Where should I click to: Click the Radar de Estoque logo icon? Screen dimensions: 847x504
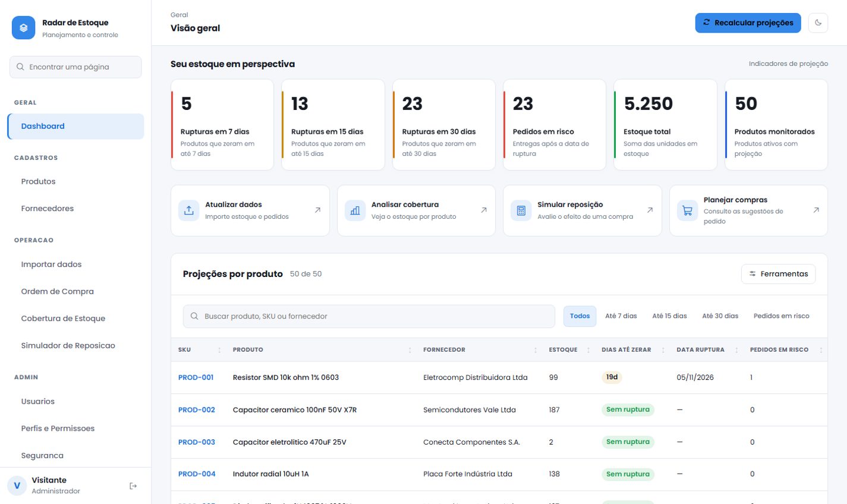tap(23, 28)
